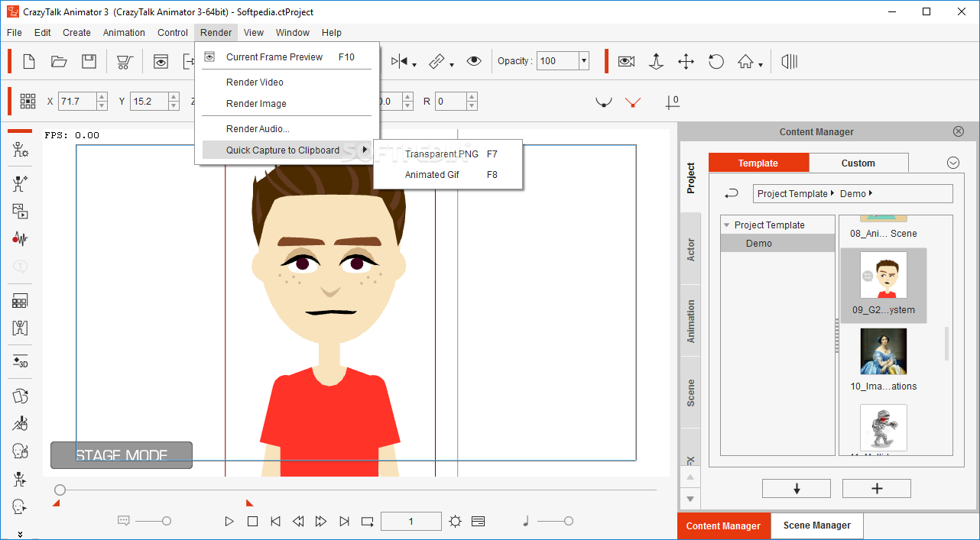
Task: Click the preview eye-frame toolbar icon
Action: click(161, 61)
